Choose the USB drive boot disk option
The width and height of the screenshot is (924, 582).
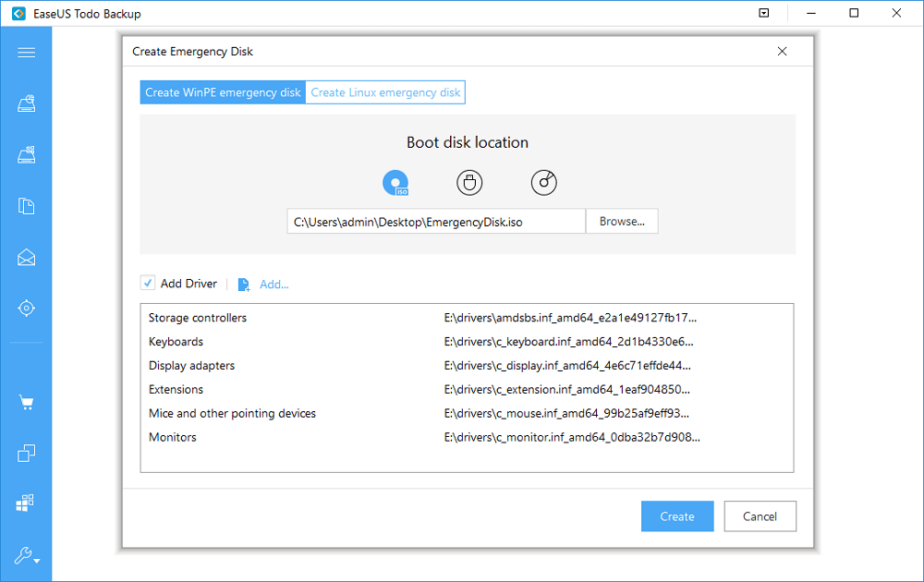tap(469, 183)
